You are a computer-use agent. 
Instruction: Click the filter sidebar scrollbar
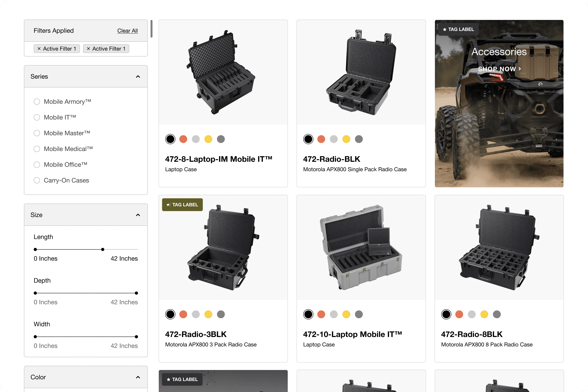pos(152,29)
